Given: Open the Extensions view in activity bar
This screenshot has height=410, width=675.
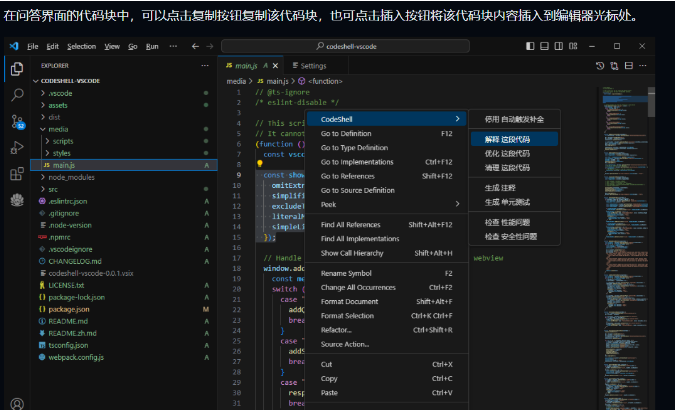Looking at the screenshot, I should [x=17, y=173].
